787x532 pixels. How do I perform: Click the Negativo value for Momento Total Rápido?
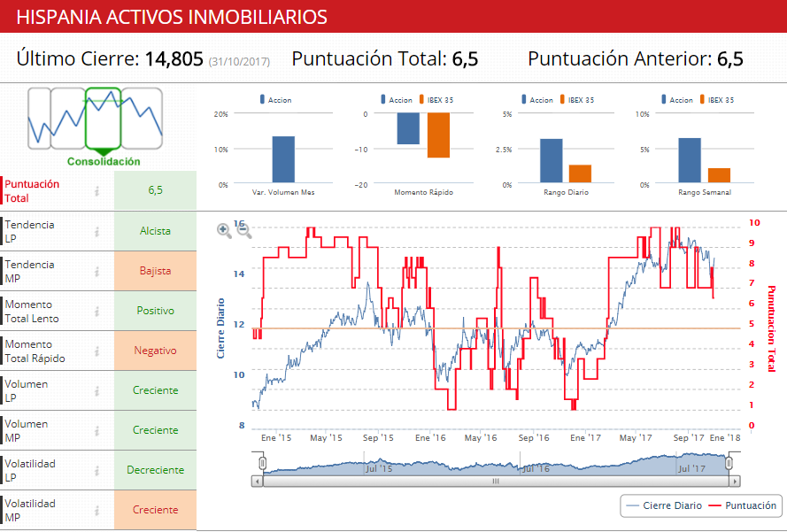(x=155, y=351)
